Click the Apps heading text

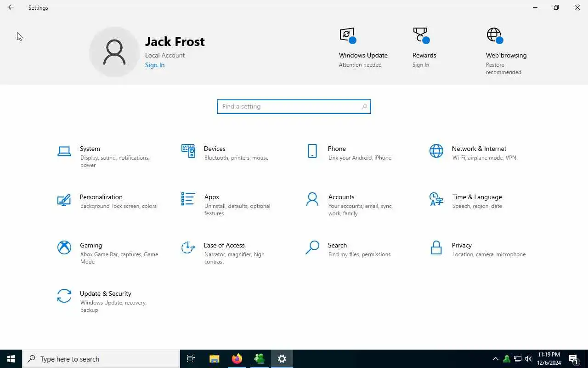pyautogui.click(x=211, y=197)
